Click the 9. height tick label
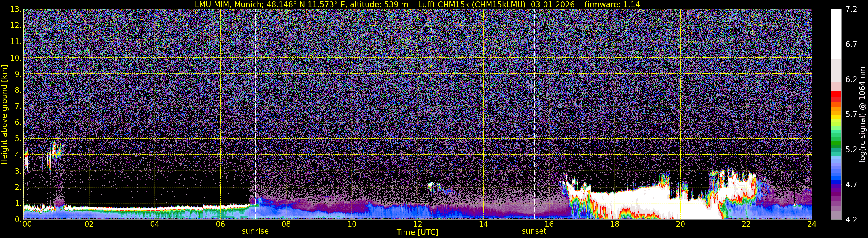This screenshot has height=238, width=868. point(18,74)
